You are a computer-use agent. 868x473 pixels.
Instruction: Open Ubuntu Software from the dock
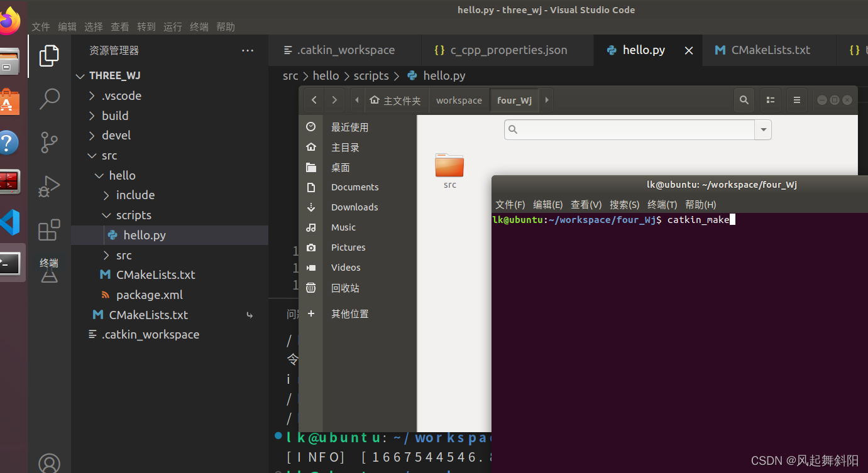[9, 102]
